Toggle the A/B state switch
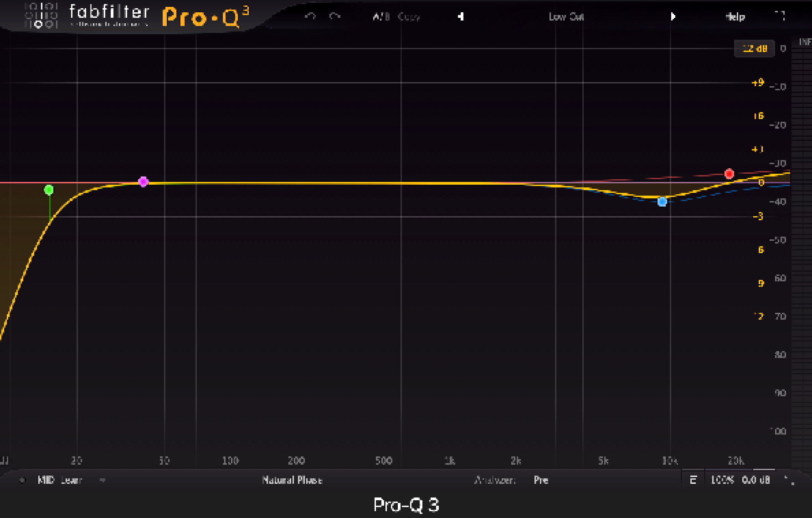This screenshot has width=812, height=518. (x=381, y=17)
